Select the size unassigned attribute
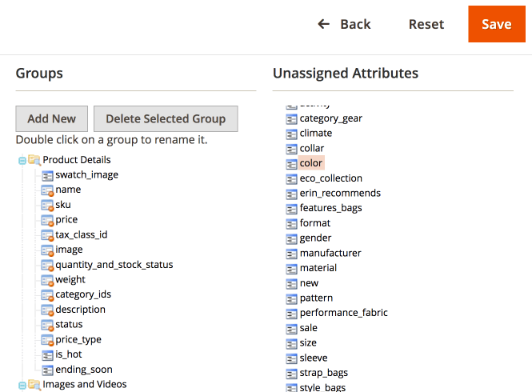532x392 pixels. tap(308, 342)
